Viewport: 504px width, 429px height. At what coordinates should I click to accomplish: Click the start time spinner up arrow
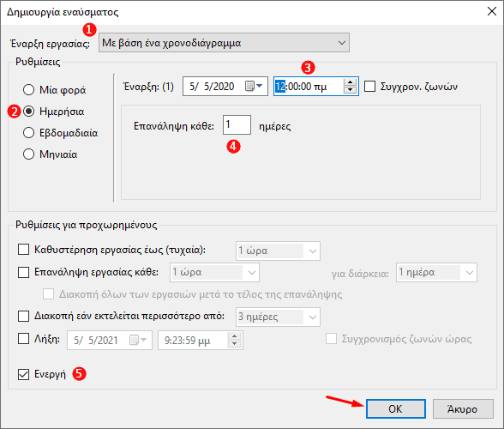(x=350, y=82)
